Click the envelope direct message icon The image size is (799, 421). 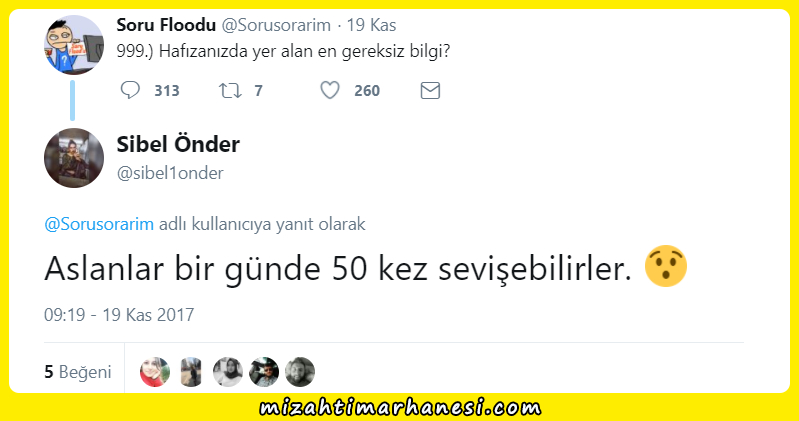click(430, 91)
